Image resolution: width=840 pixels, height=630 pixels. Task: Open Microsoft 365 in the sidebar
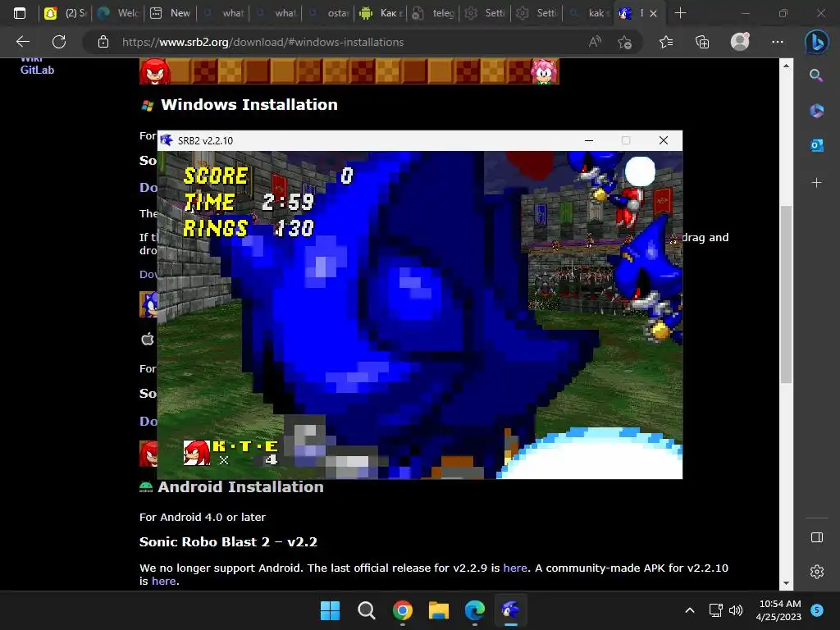(x=816, y=111)
